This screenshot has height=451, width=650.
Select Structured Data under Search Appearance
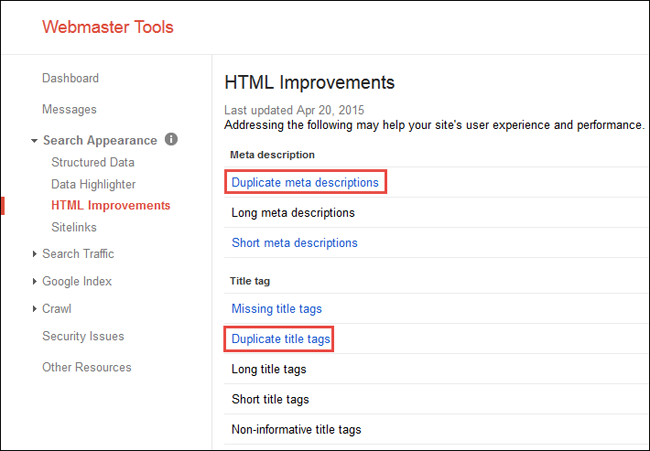93,162
